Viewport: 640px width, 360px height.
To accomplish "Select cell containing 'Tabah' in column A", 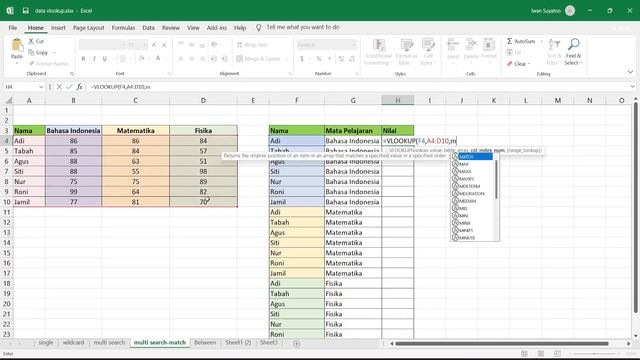I will click(29, 151).
